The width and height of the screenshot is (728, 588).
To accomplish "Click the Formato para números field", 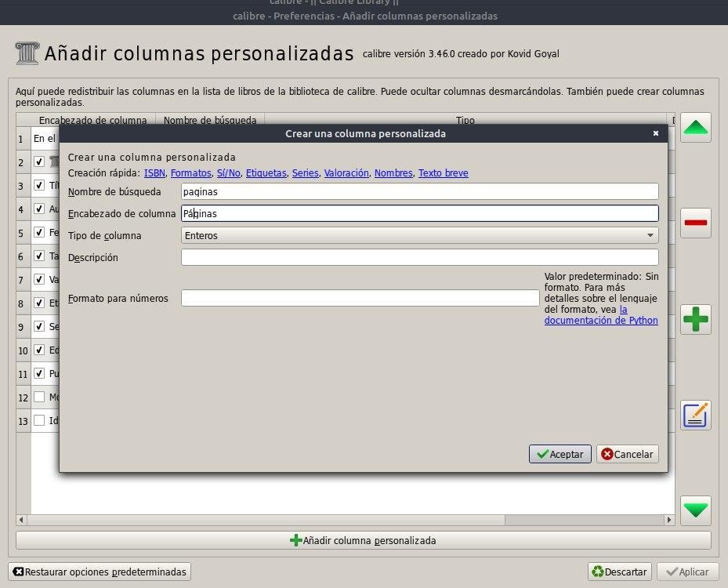I will (360, 298).
